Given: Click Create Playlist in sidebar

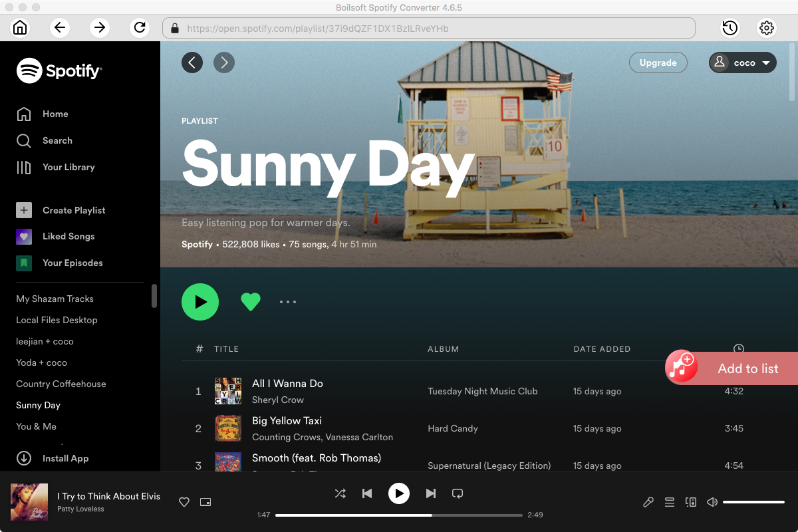Looking at the screenshot, I should [61, 210].
